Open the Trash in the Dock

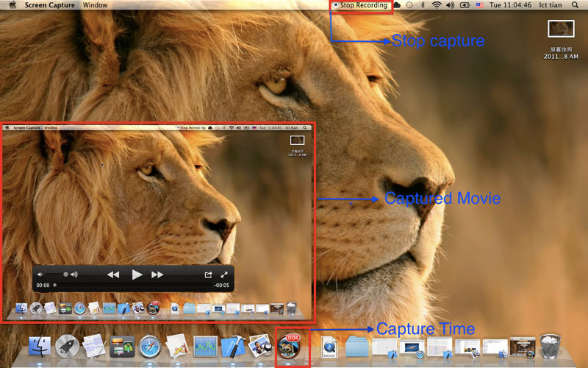pos(550,347)
